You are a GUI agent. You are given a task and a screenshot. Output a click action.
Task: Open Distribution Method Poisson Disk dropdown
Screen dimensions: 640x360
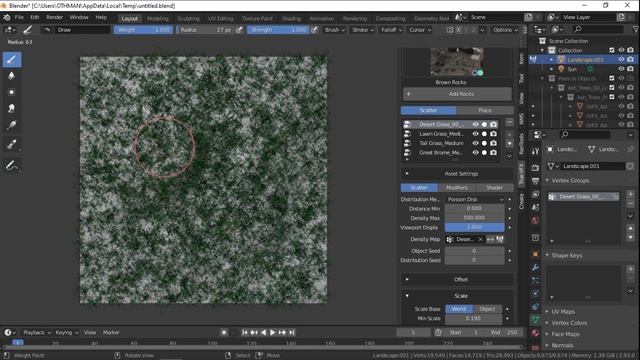(475, 200)
